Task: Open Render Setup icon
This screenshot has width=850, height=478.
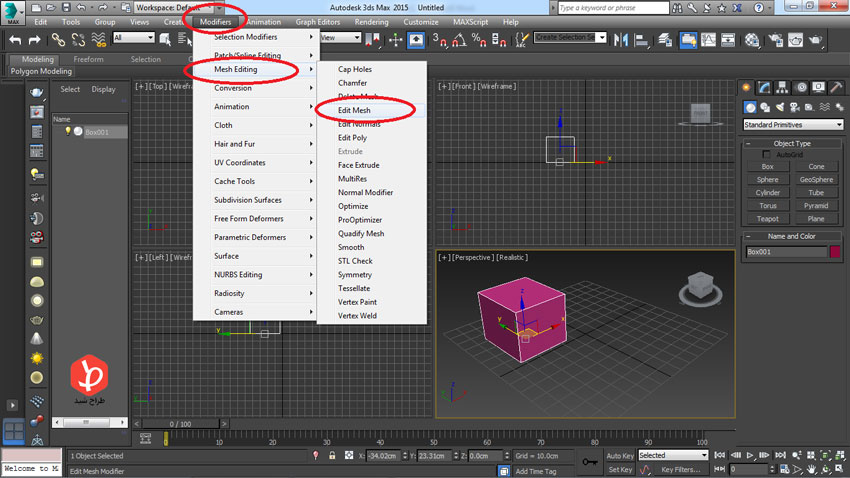Action: pos(776,40)
